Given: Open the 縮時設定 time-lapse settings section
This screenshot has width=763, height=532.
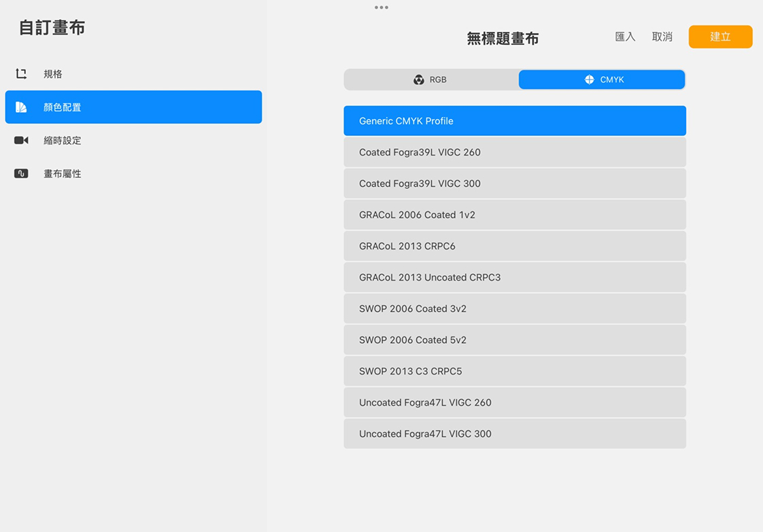Looking at the screenshot, I should click(x=133, y=141).
